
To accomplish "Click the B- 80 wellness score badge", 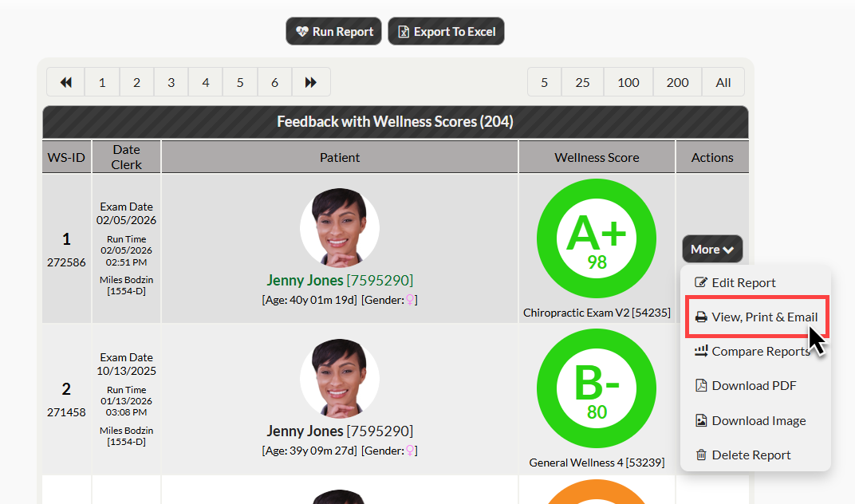I will click(597, 388).
